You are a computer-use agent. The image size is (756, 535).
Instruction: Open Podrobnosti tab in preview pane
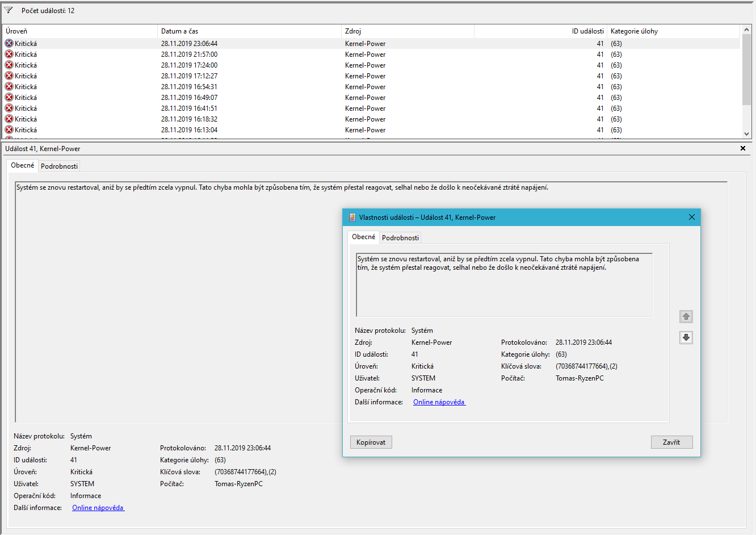[x=59, y=166]
